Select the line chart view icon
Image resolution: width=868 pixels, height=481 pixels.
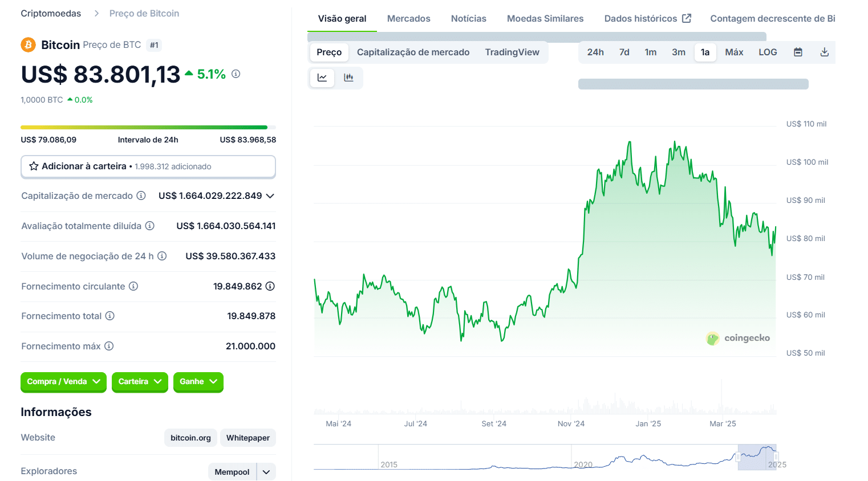[x=322, y=78]
